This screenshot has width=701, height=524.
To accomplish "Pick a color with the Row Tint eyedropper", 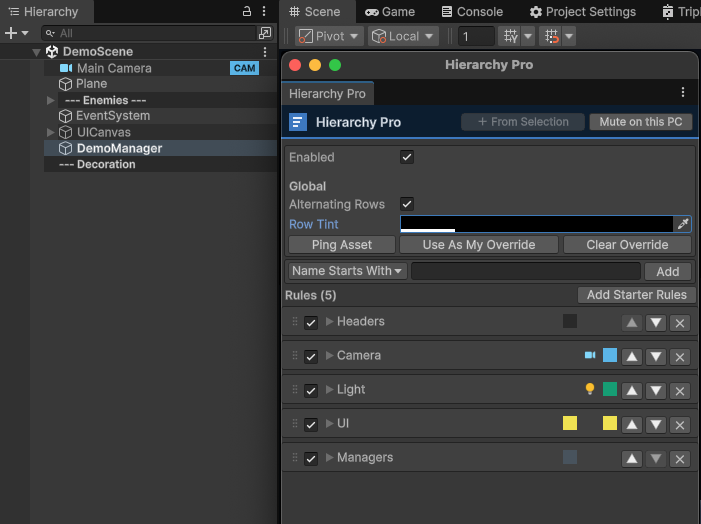I will point(683,224).
